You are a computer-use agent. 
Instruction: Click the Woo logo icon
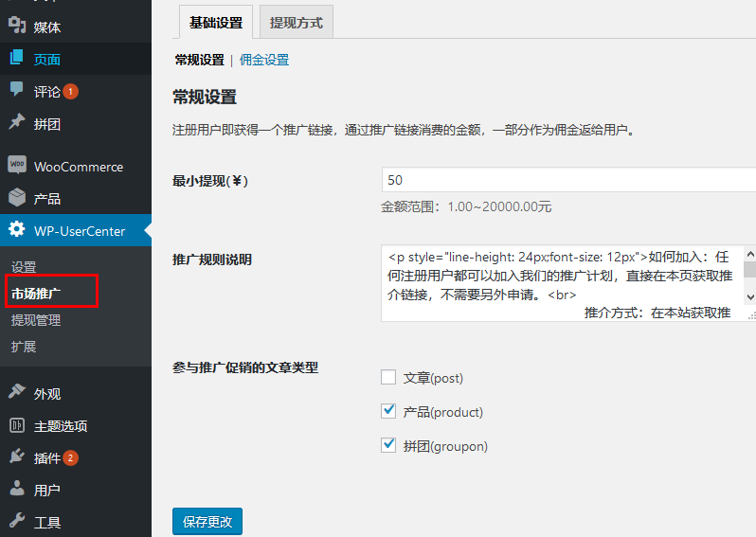[17, 165]
